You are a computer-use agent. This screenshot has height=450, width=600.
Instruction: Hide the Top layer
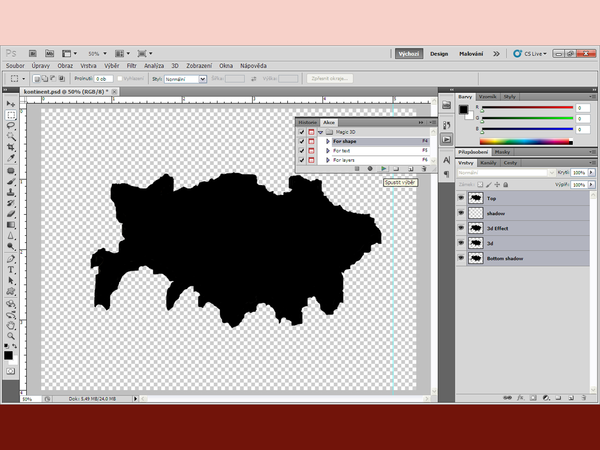coord(462,198)
